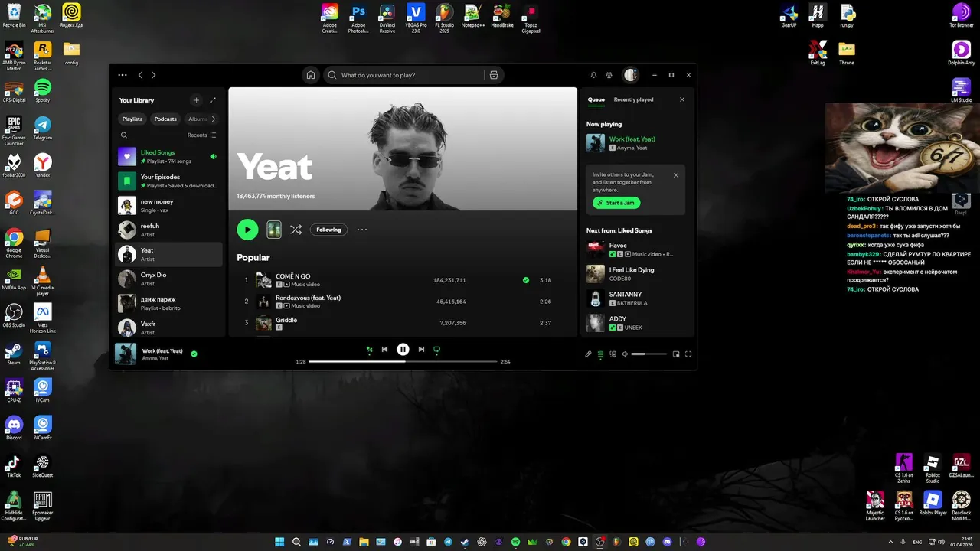Open the Browse icon in search bar

point(494,75)
